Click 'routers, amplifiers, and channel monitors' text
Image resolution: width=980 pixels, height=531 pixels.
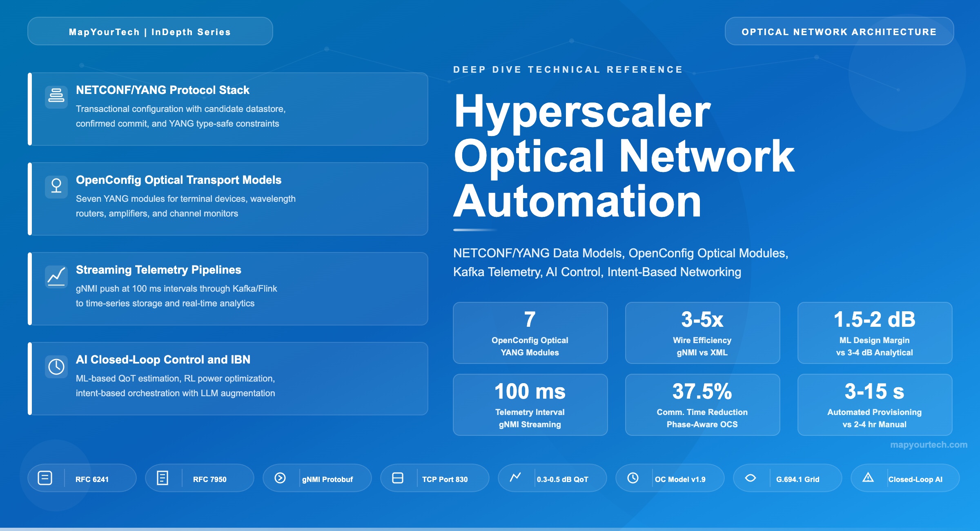[x=157, y=214]
